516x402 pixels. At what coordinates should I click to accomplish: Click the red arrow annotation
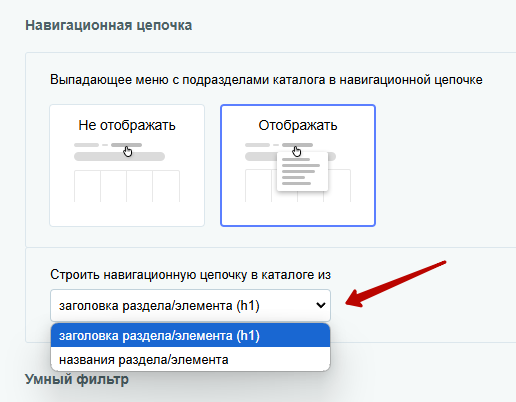(x=396, y=284)
